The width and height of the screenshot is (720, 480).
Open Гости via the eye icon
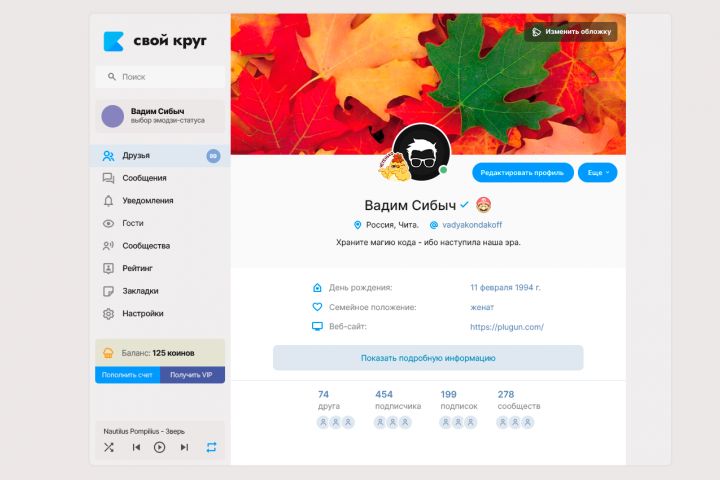coord(108,223)
